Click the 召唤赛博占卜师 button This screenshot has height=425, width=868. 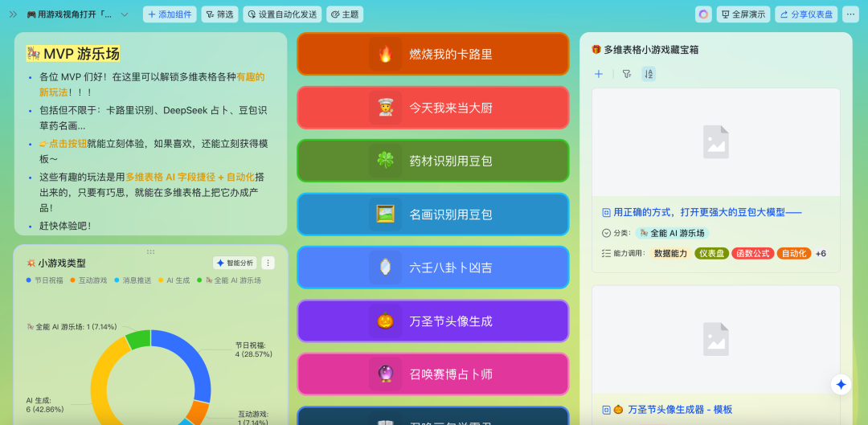click(433, 374)
